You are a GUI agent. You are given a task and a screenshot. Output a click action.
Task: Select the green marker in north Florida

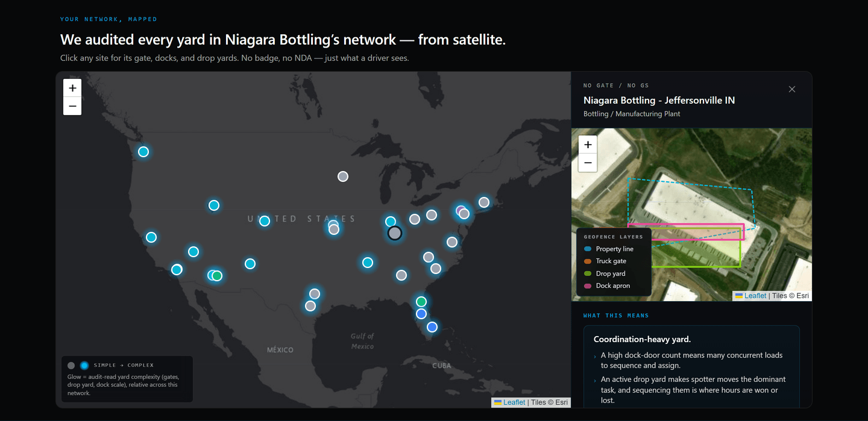421,302
